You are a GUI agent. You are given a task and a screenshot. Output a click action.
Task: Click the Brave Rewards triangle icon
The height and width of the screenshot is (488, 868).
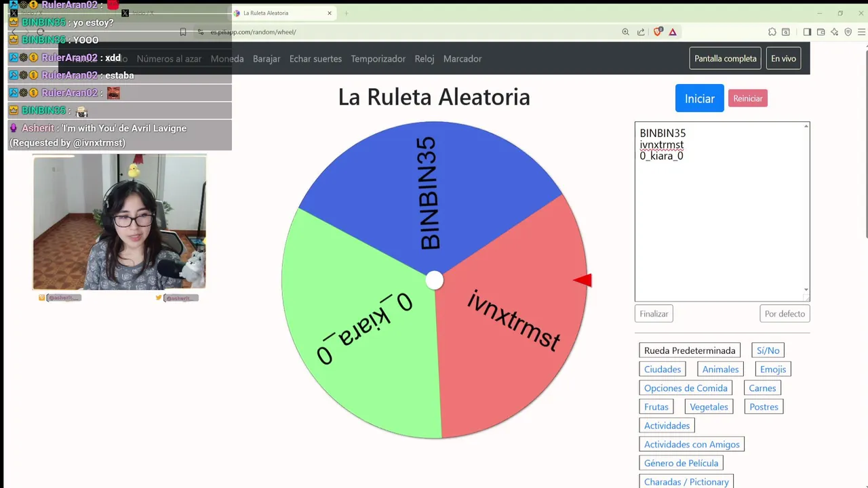pos(673,32)
